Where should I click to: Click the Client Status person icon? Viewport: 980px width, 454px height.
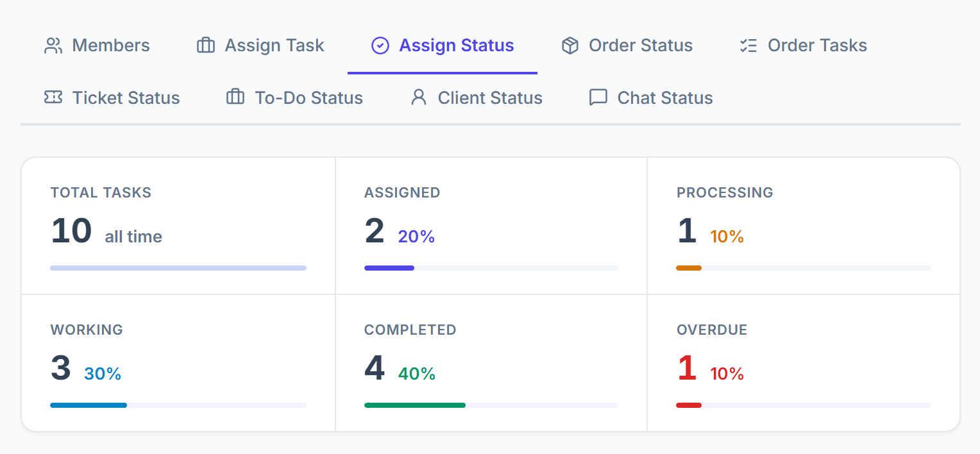click(x=419, y=97)
